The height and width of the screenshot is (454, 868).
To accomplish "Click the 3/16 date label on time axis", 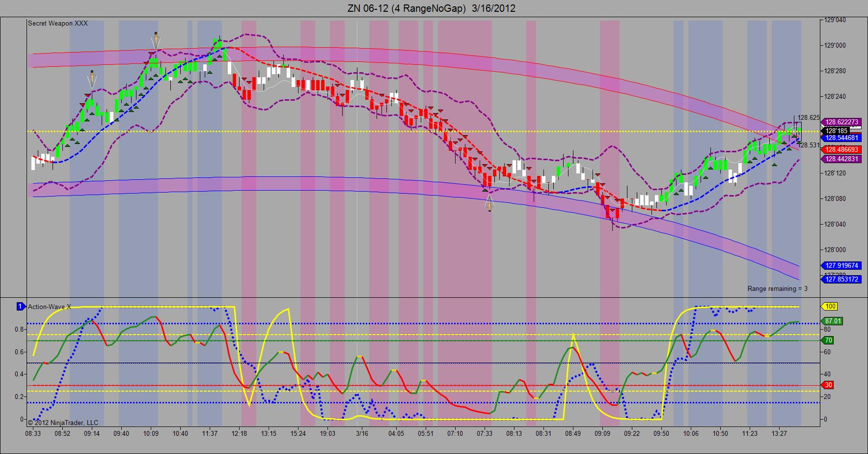I will (x=362, y=434).
